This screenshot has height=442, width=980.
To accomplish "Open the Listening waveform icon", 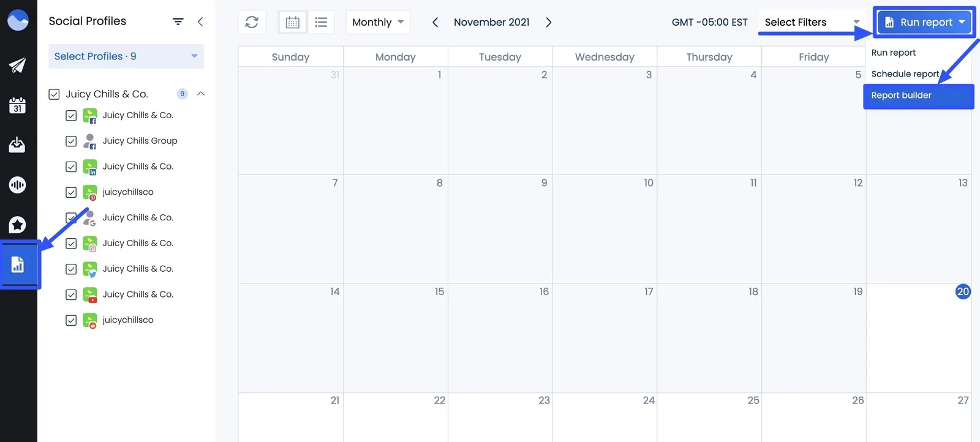I will (17, 184).
